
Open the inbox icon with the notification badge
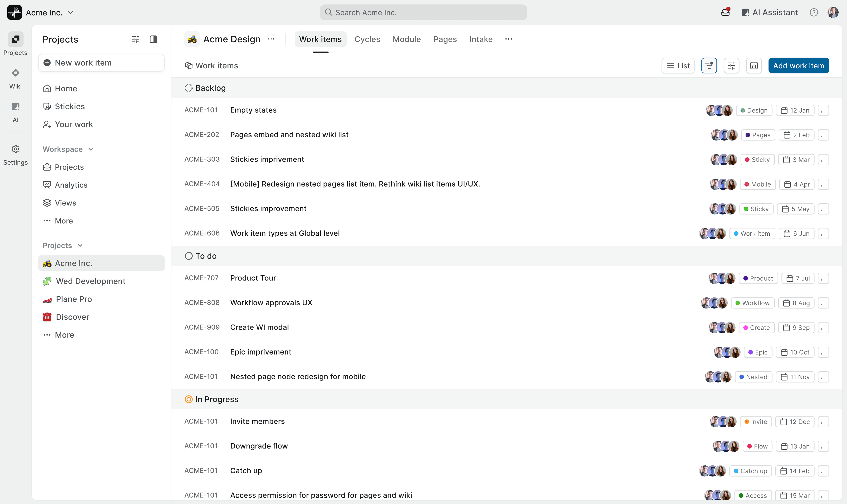[725, 12]
